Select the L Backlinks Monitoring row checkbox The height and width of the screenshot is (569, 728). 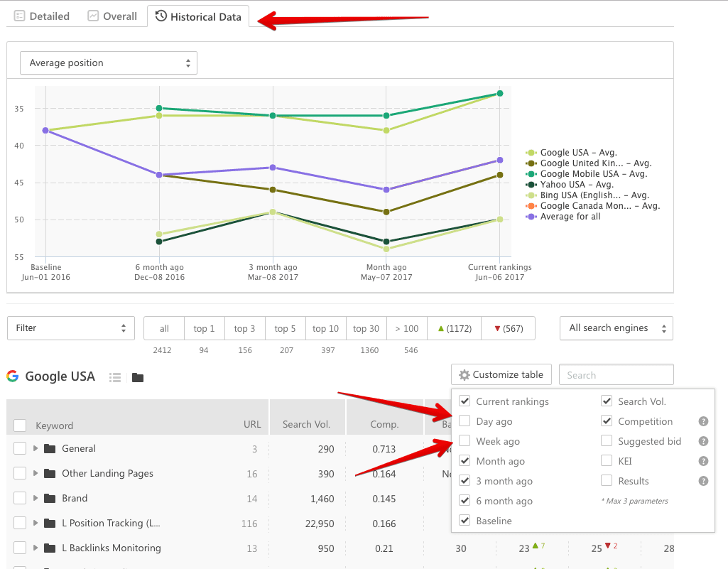[x=20, y=548]
